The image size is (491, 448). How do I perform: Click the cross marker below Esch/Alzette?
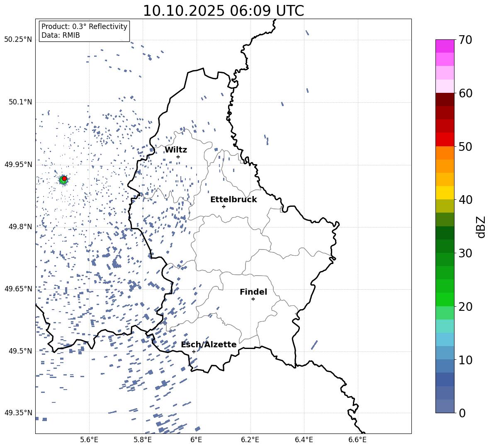pos(194,351)
